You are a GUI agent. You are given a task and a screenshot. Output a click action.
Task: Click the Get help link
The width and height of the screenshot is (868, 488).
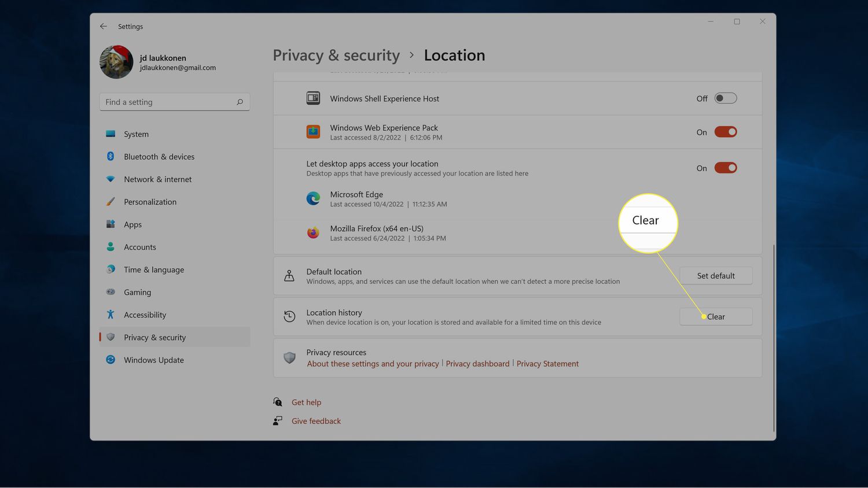[306, 402]
